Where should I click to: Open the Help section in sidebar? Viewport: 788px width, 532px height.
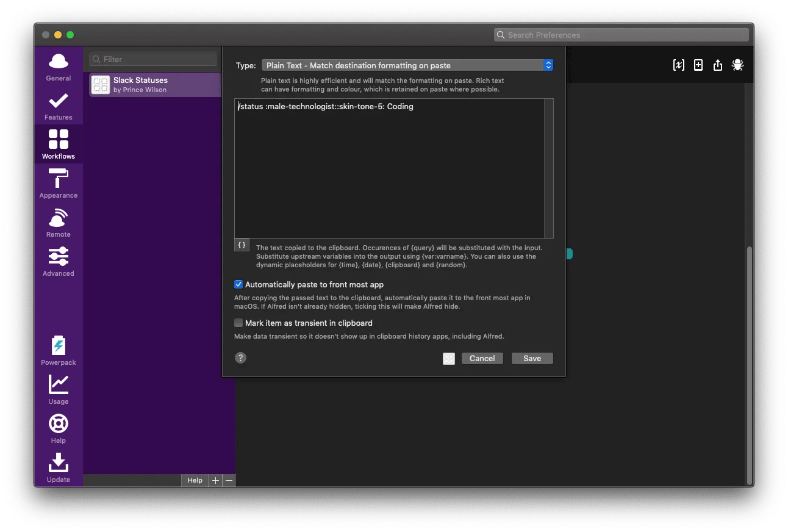(59, 430)
